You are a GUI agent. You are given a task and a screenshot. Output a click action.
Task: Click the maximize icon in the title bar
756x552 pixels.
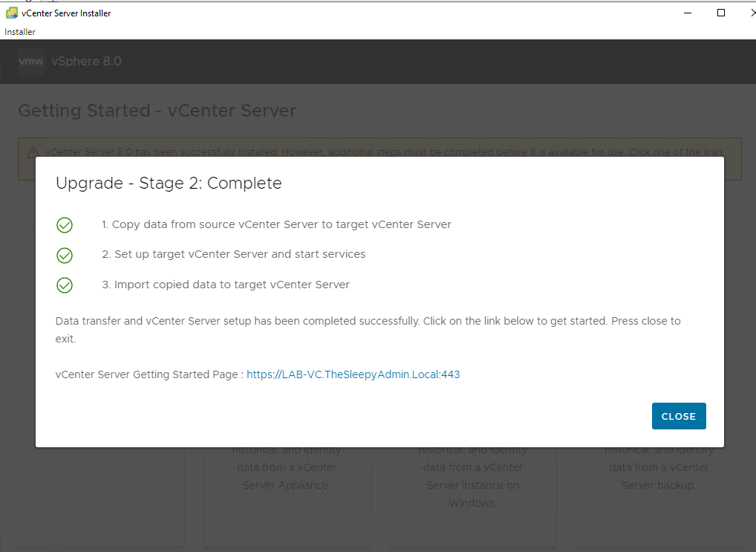[x=721, y=13]
